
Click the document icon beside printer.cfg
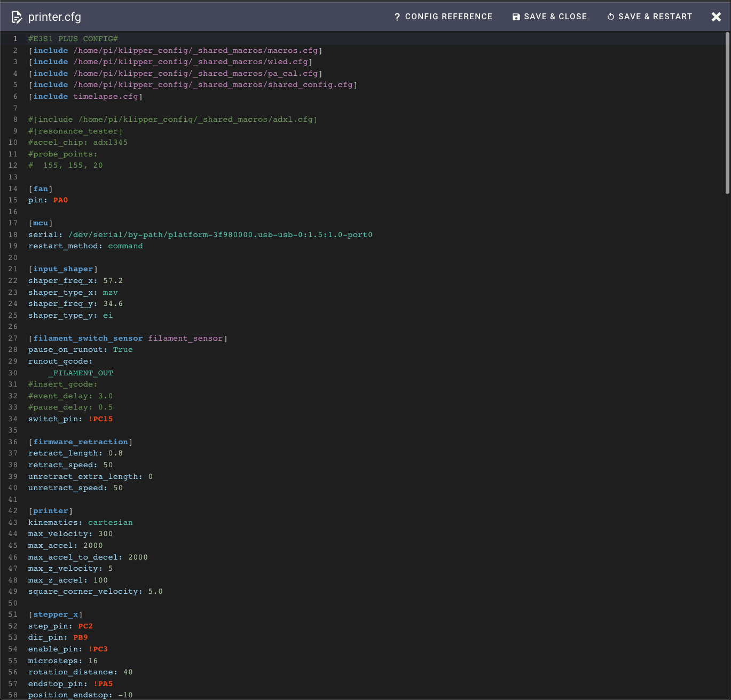tap(17, 17)
